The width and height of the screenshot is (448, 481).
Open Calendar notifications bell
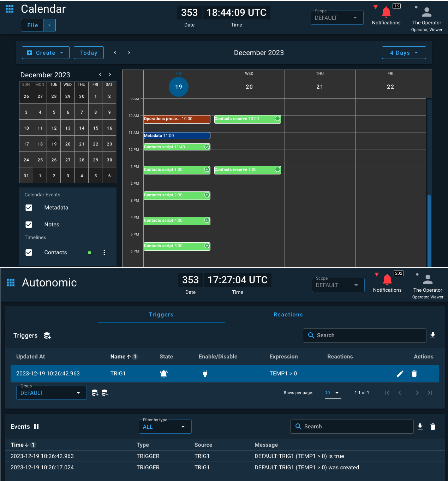[x=386, y=12]
